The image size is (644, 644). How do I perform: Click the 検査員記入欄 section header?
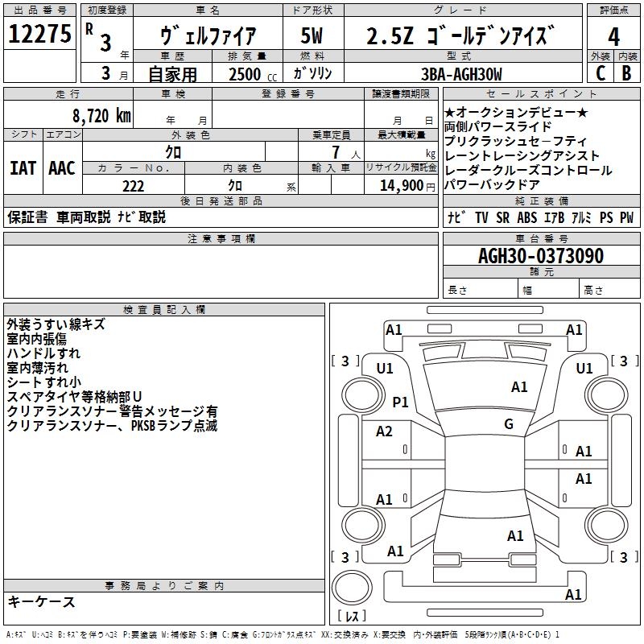coord(164,310)
